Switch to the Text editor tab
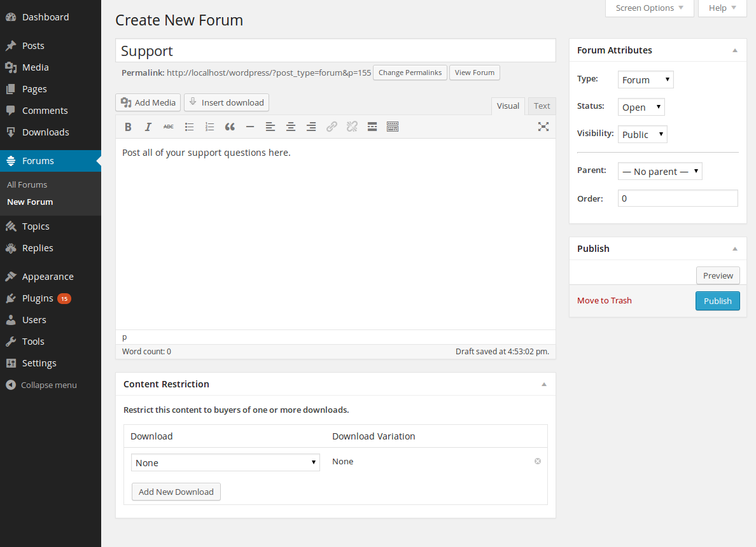 click(542, 106)
